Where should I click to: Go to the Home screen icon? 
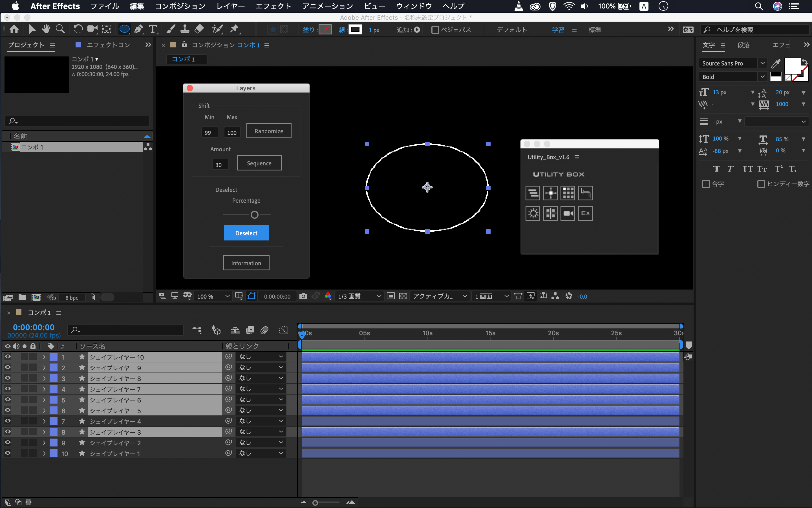pyautogui.click(x=14, y=29)
